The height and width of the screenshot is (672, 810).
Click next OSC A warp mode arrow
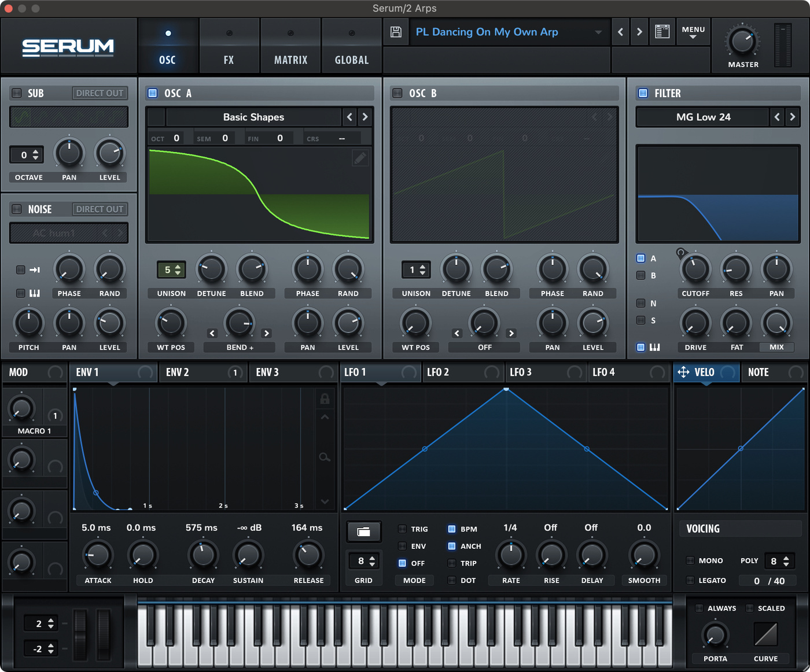(x=267, y=333)
